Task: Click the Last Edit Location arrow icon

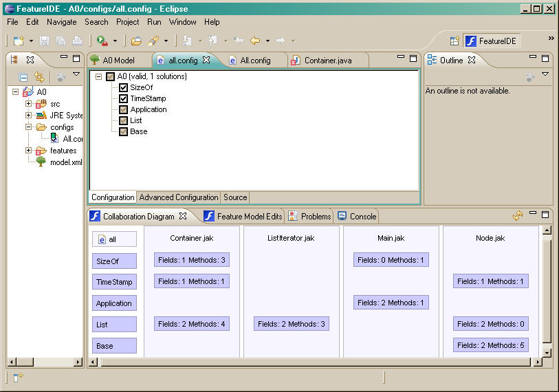Action: point(239,41)
